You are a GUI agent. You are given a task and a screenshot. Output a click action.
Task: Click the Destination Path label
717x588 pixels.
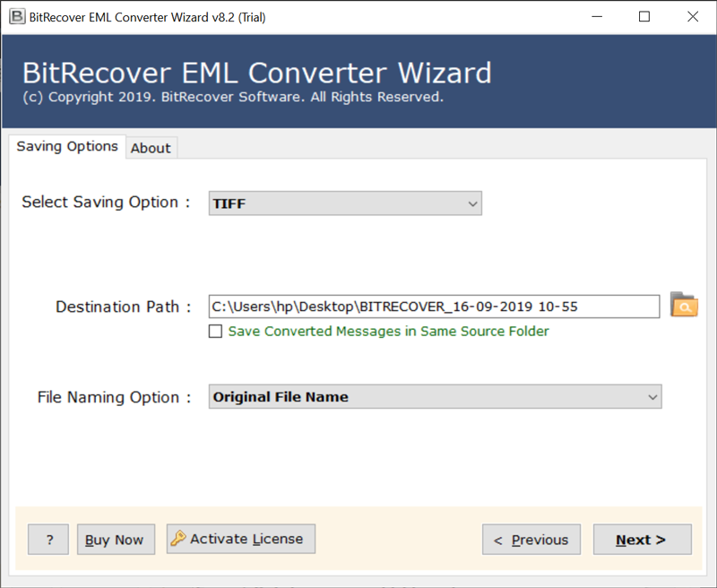(123, 307)
